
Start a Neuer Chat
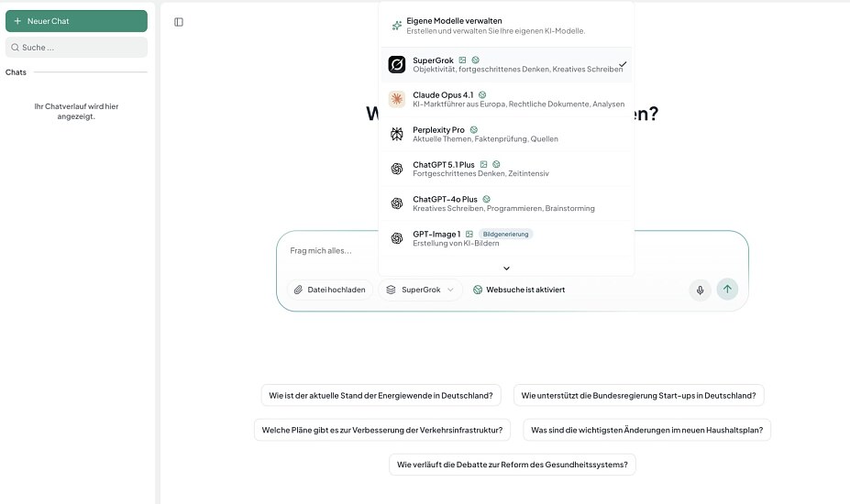[76, 21]
